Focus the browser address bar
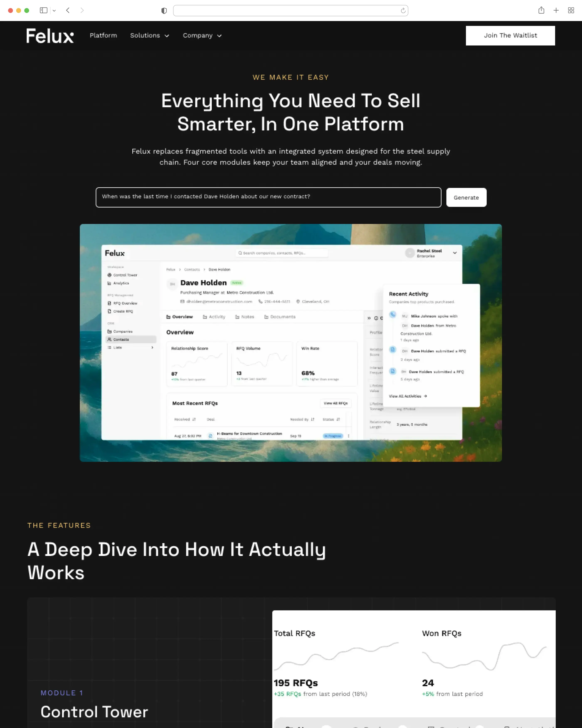Screen dimensions: 582x728 point(287,11)
